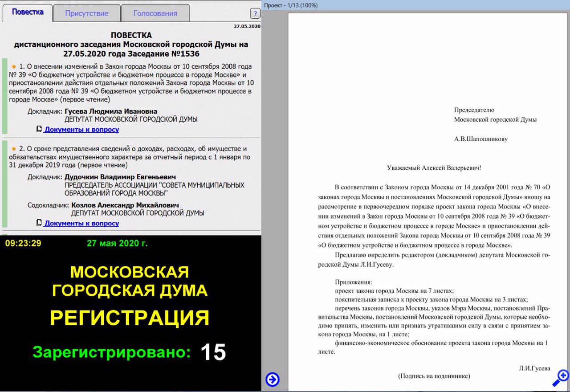The image size is (570, 392).
Task: Open the Присутствие tab
Action: (x=87, y=13)
